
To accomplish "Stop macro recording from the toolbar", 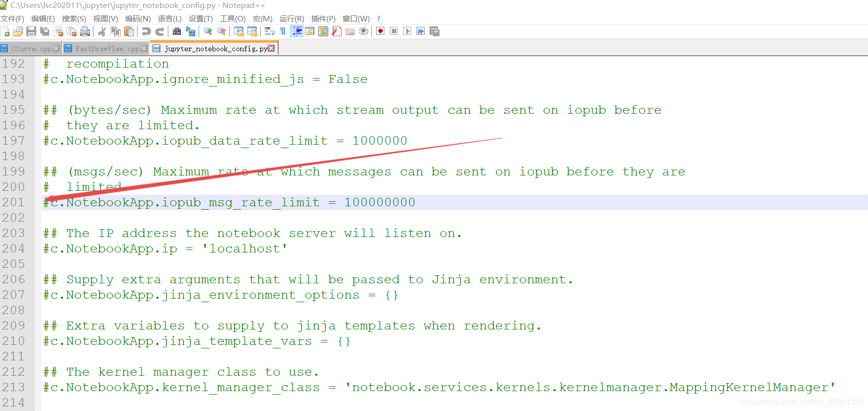I will [x=394, y=31].
